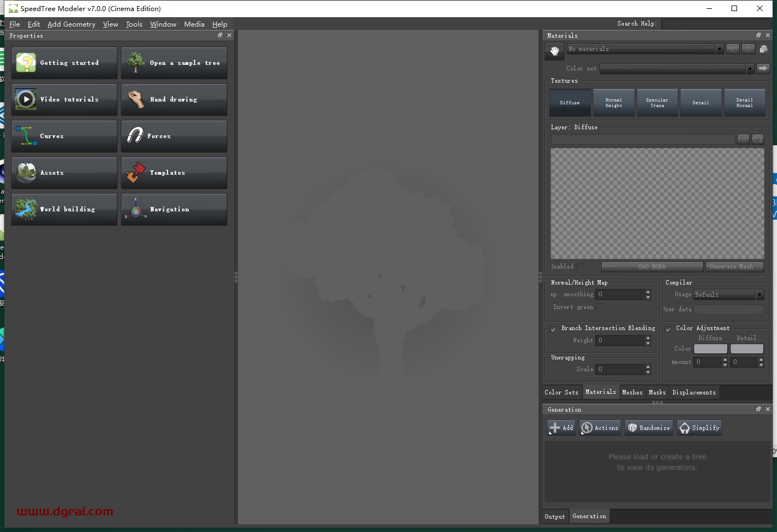Switch to the Color Sets tab
The width and height of the screenshot is (777, 532).
pyautogui.click(x=561, y=392)
